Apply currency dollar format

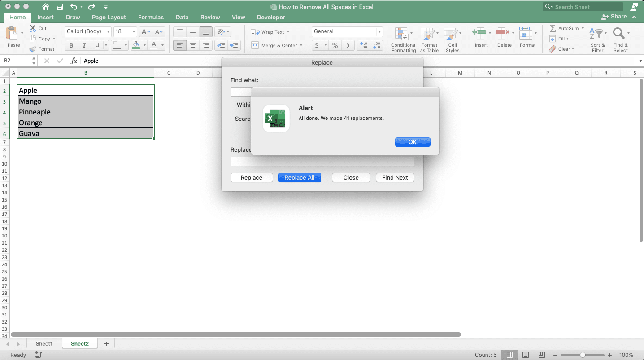coord(317,45)
